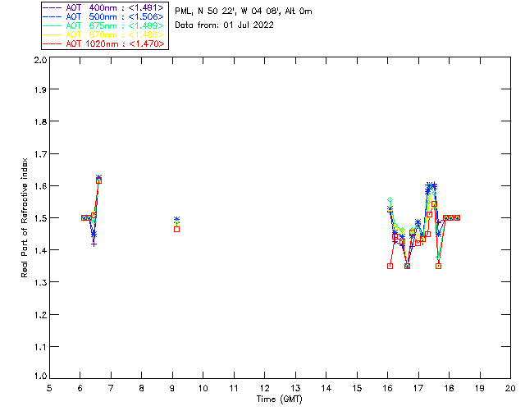Click the y-axis tick label 1.0
The width and height of the screenshot is (525, 420).
(39, 376)
